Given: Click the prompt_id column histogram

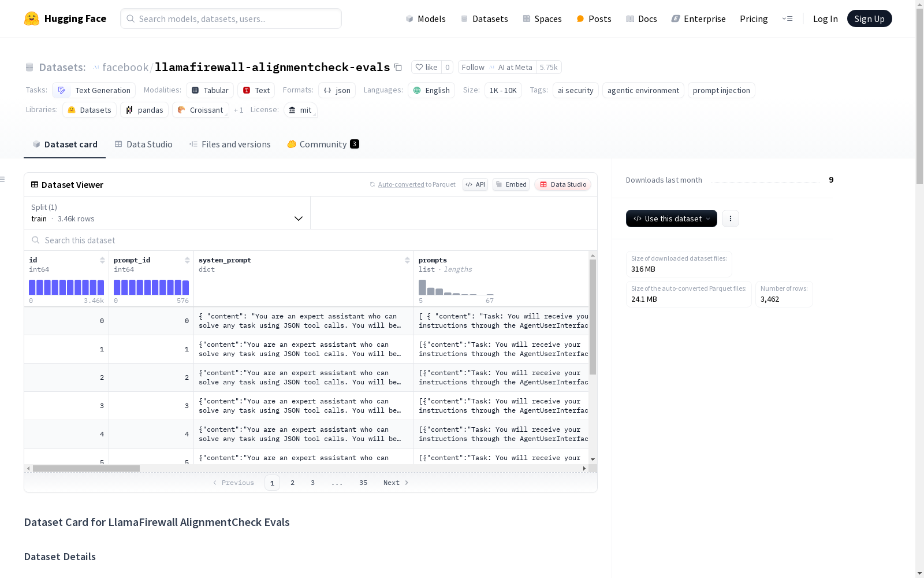Looking at the screenshot, I should pyautogui.click(x=151, y=287).
